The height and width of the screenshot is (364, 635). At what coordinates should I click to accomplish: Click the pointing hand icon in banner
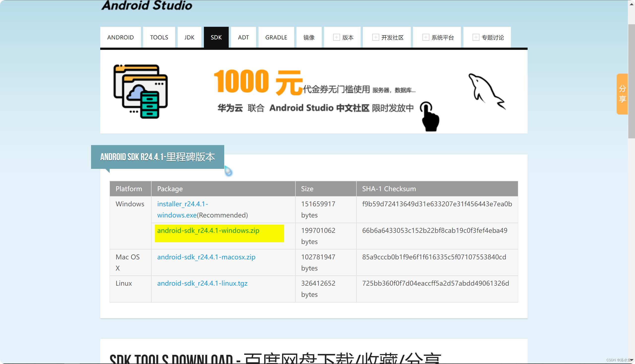(430, 117)
